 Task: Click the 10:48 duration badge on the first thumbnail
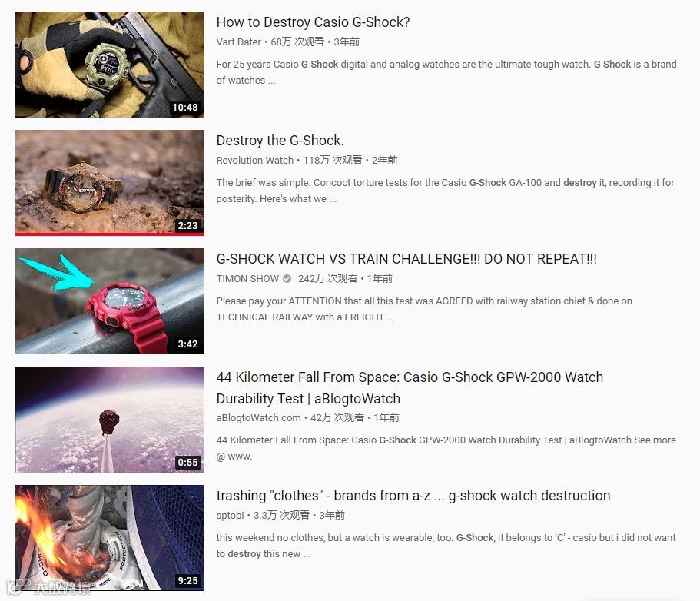[185, 107]
